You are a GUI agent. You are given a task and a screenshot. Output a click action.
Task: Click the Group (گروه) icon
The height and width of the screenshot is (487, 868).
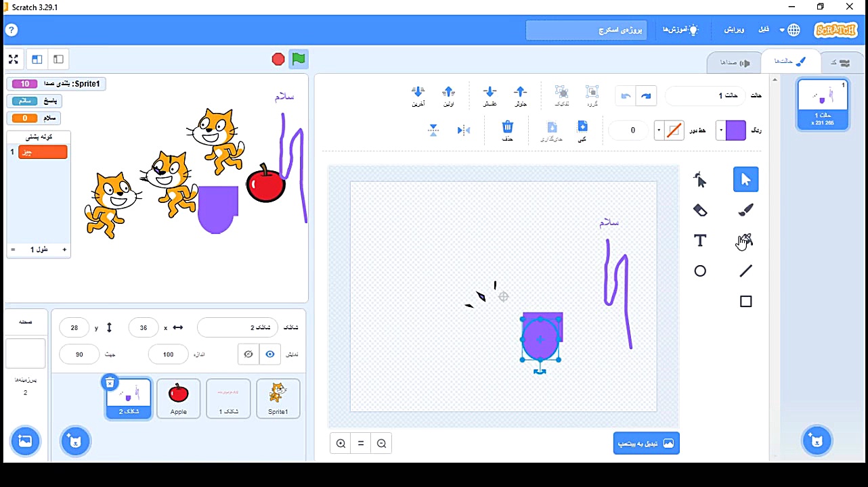tap(592, 96)
